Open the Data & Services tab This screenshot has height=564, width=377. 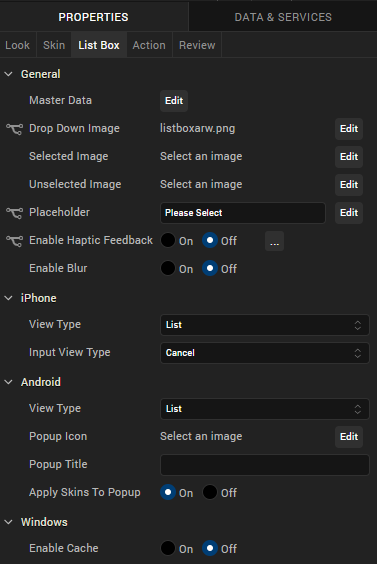pos(283,17)
